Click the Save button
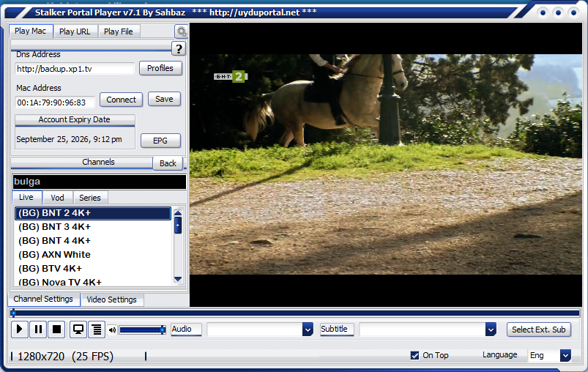This screenshot has height=372, width=588. [164, 99]
